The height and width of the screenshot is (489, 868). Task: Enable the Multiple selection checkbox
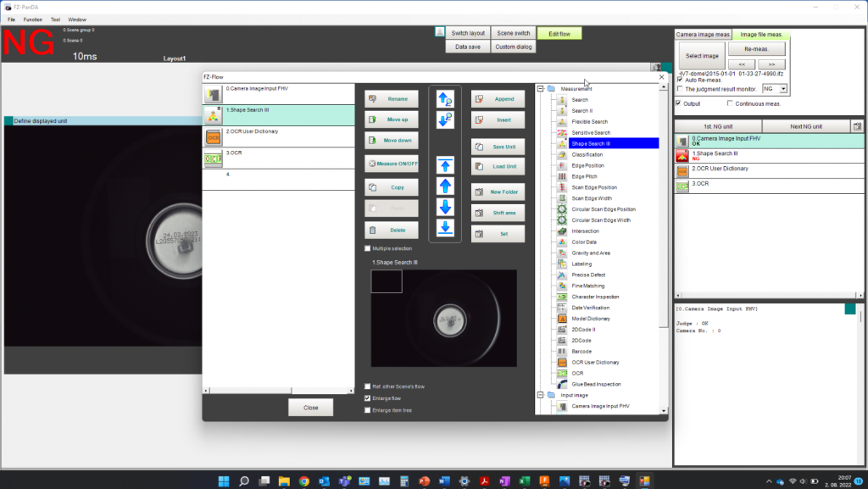click(368, 248)
